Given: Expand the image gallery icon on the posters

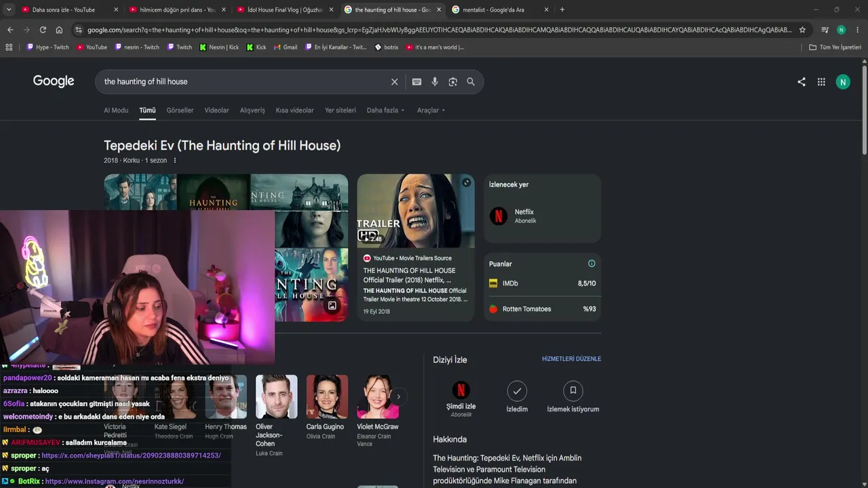Looking at the screenshot, I should (x=332, y=306).
